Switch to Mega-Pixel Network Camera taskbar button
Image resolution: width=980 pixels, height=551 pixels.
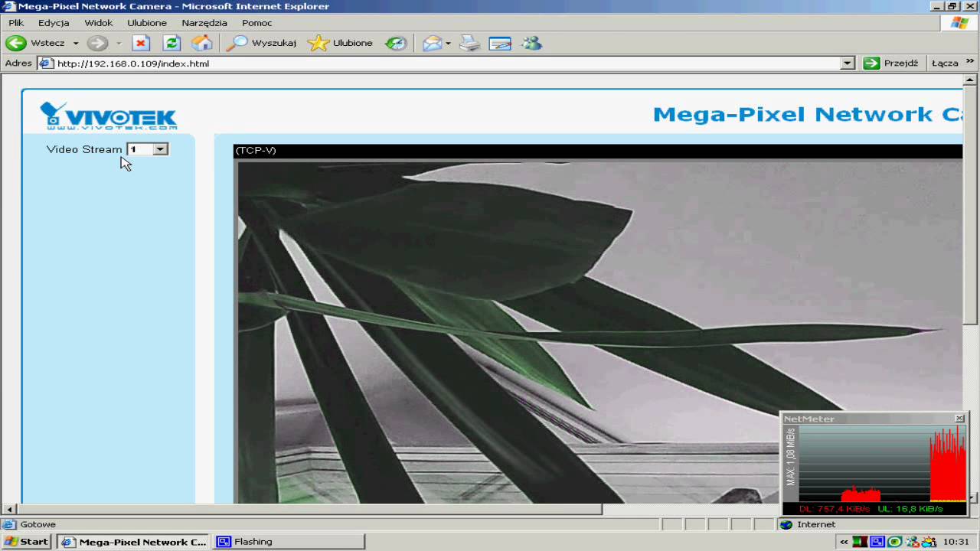(134, 542)
